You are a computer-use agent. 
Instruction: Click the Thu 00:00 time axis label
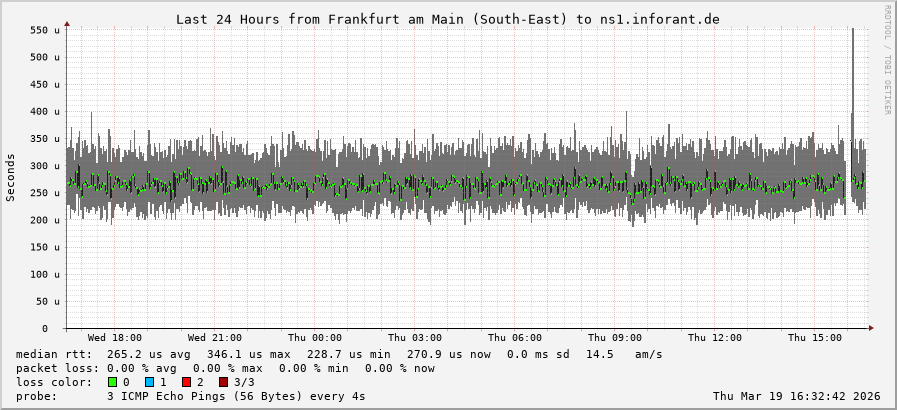pos(314,338)
